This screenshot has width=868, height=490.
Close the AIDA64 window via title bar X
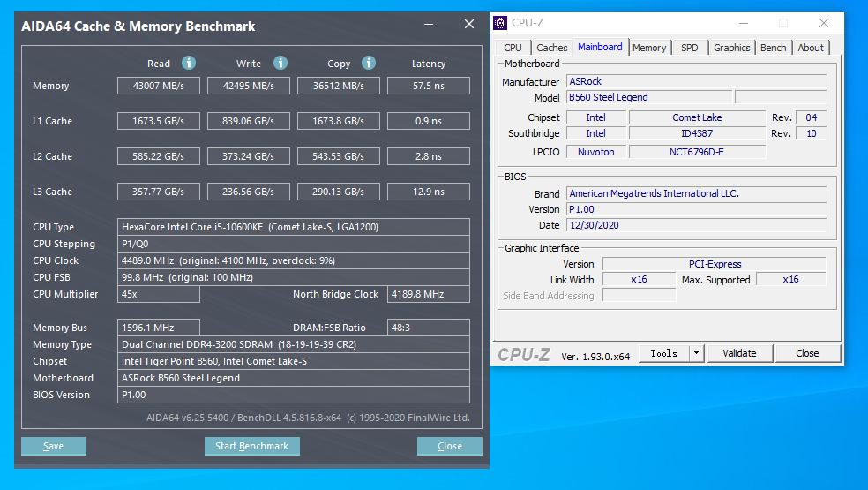point(469,25)
